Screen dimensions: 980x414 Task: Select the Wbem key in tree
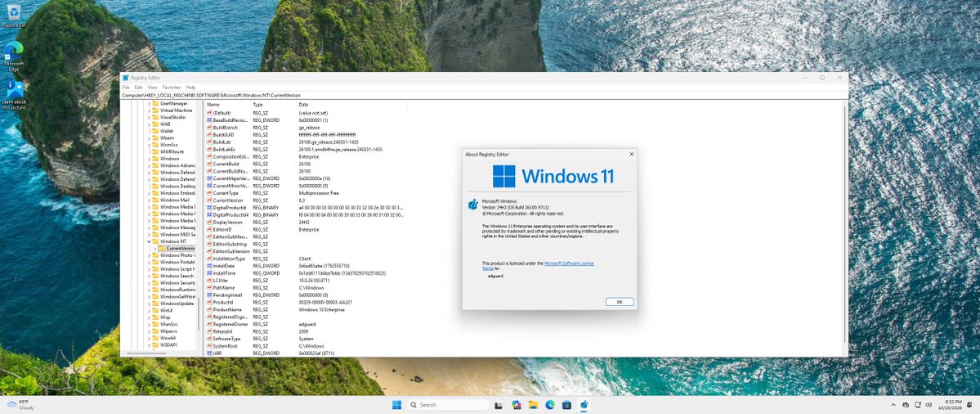[167, 137]
